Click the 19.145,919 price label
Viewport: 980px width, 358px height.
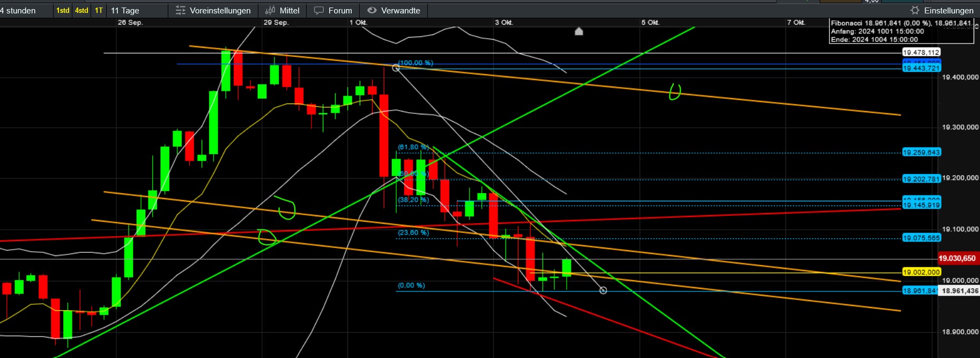click(921, 205)
